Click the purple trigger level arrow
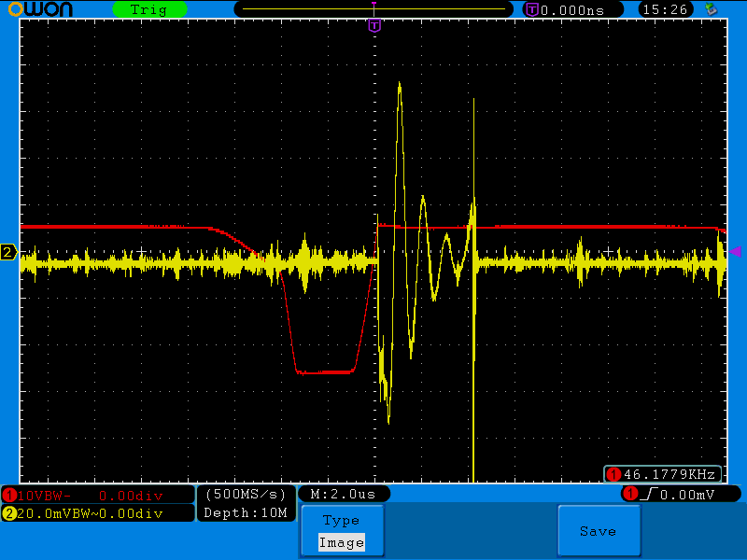The image size is (747, 560). (x=735, y=251)
